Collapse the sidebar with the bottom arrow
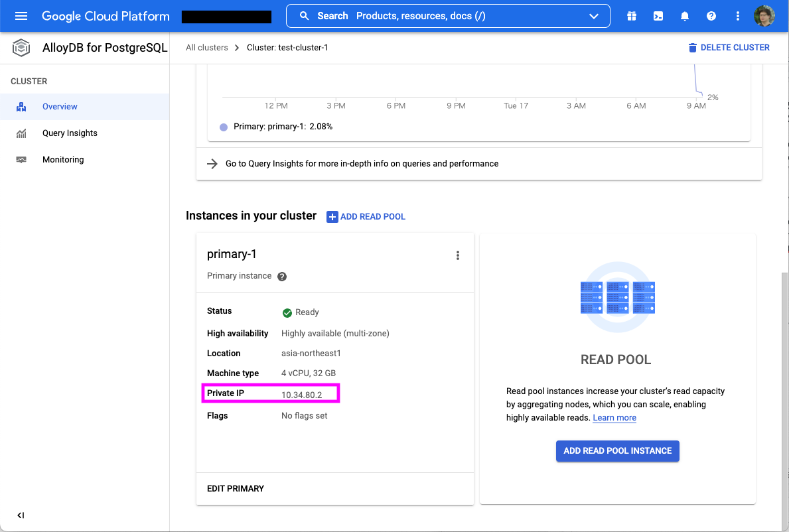789x532 pixels. pos(21,515)
